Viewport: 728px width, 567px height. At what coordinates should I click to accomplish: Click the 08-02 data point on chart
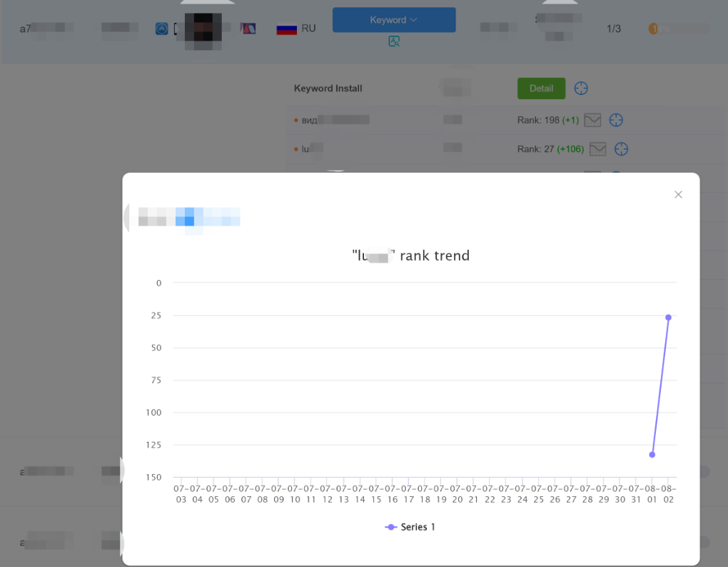tap(668, 318)
